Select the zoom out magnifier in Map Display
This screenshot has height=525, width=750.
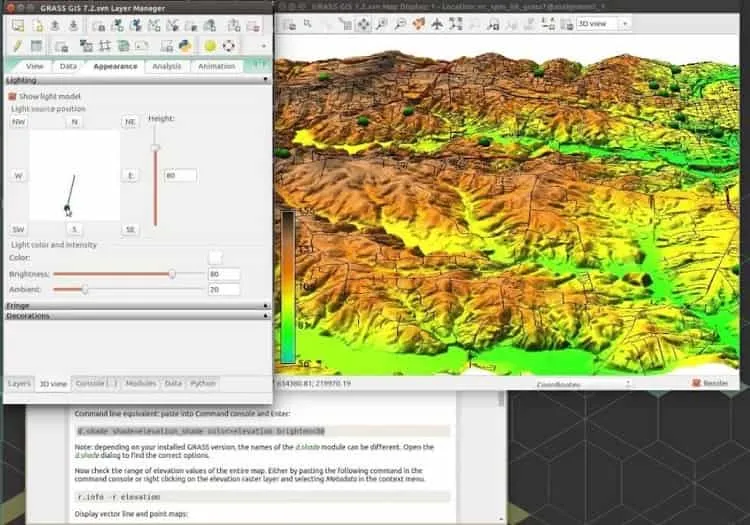(400, 24)
